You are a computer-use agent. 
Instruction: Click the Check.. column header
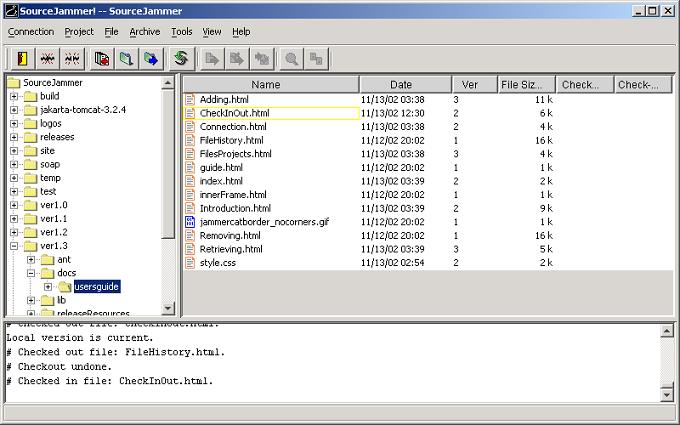click(x=585, y=85)
